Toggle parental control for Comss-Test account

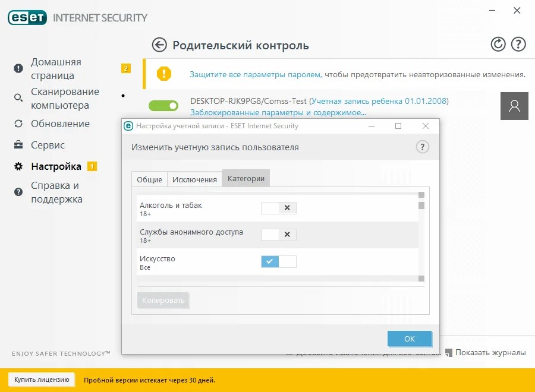point(163,106)
